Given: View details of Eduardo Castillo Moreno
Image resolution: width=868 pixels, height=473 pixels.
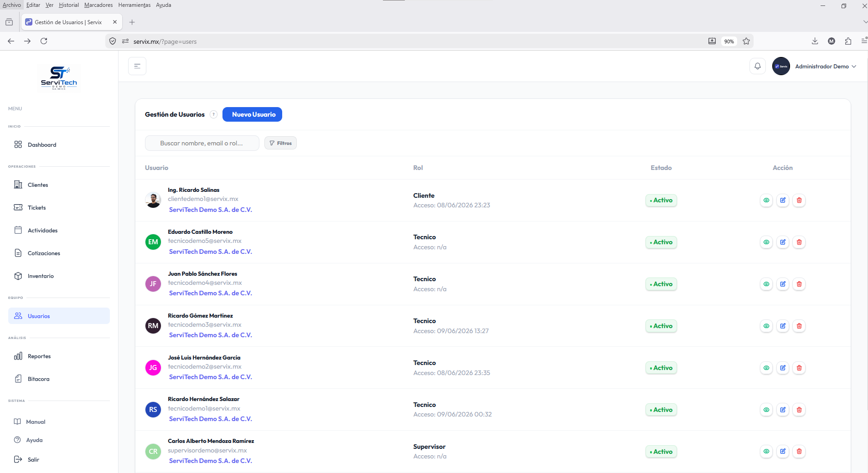Looking at the screenshot, I should (x=766, y=242).
